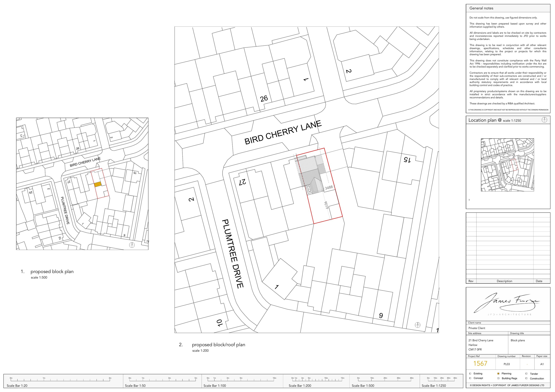Viewport: 555px width, 392px height.
Task: Click the 3488 dimension label on plan
Action: pos(329,188)
